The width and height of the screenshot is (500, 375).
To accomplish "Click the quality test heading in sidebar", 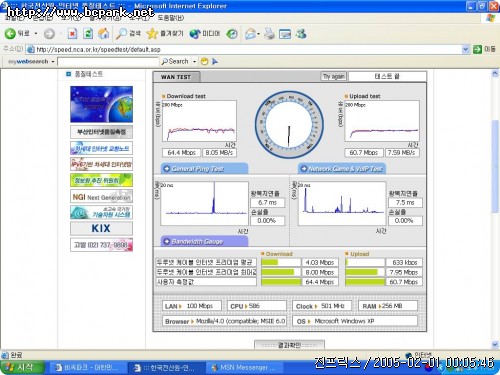I will pos(89,74).
